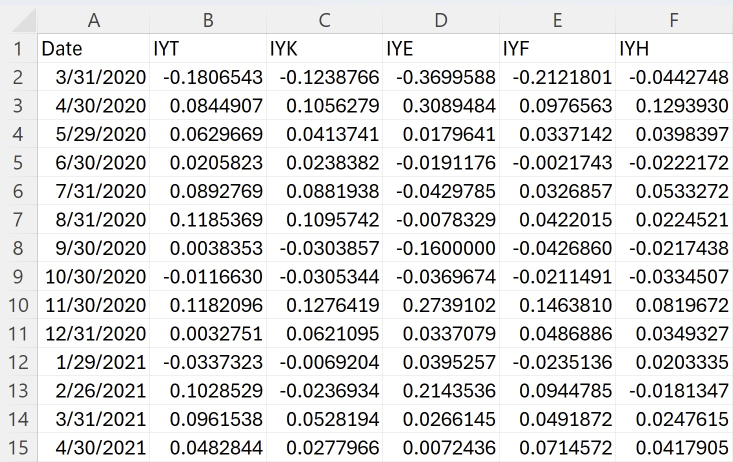Click cell containing 0.2739102

pos(440,305)
